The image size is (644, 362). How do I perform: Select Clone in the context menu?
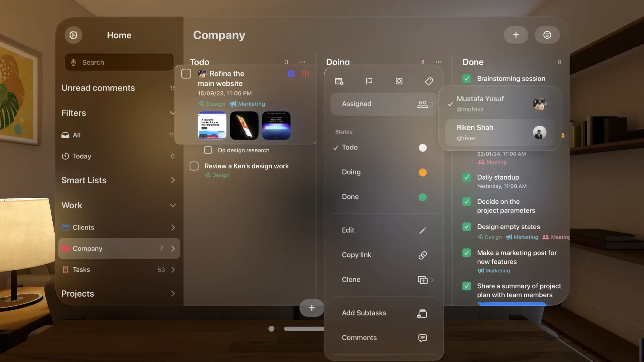tap(351, 280)
